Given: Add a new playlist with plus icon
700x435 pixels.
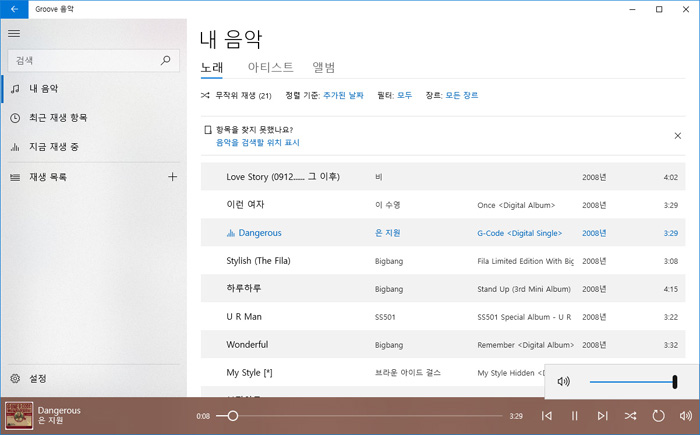Looking at the screenshot, I should pos(172,177).
